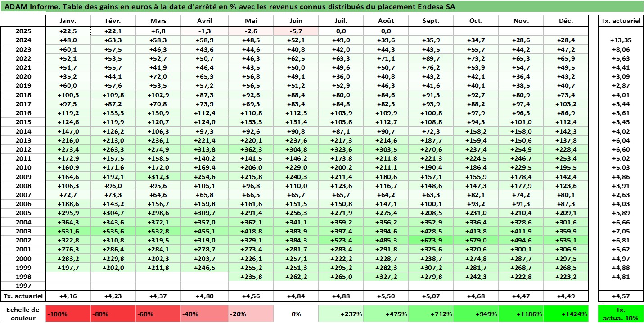
Task: Click the +673,9 cell for Sept. 2002
Action: pos(431,240)
